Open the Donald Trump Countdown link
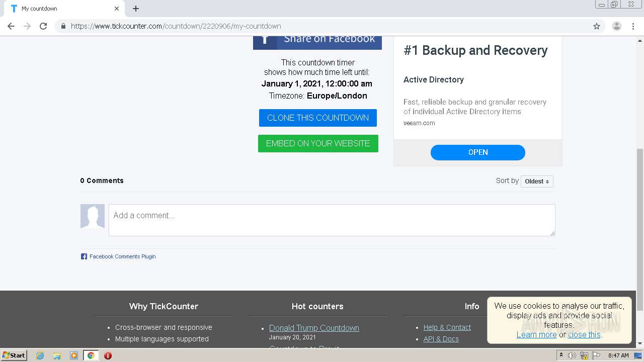Screen dimensions: 644x362 pos(314,328)
